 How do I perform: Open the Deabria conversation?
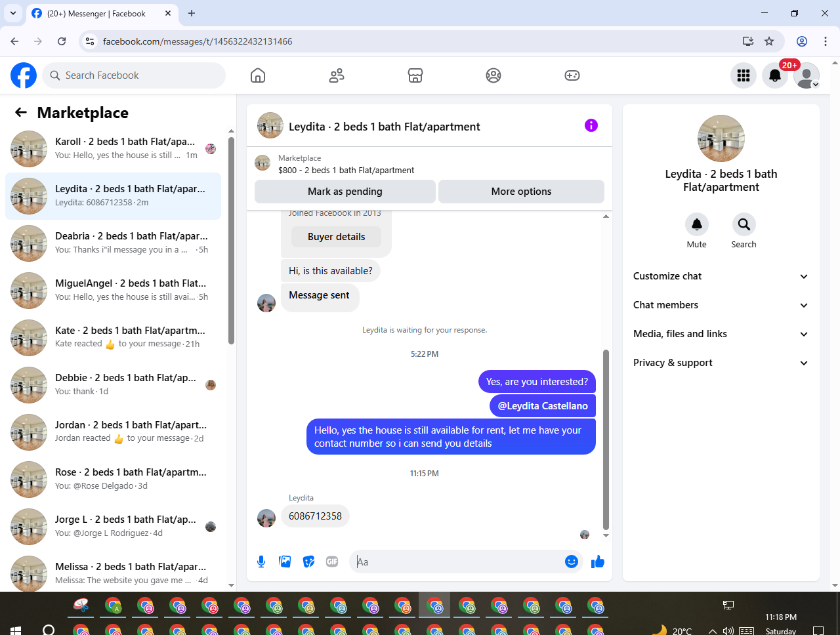point(113,243)
